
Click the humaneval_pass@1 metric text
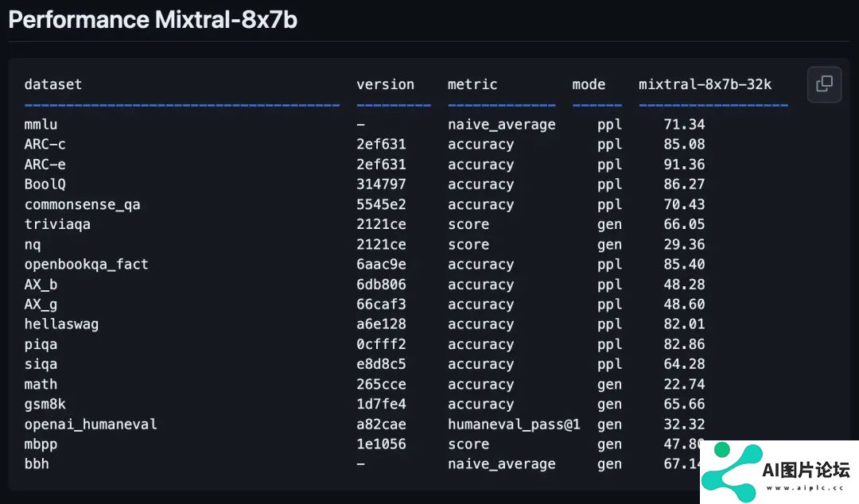click(x=514, y=424)
